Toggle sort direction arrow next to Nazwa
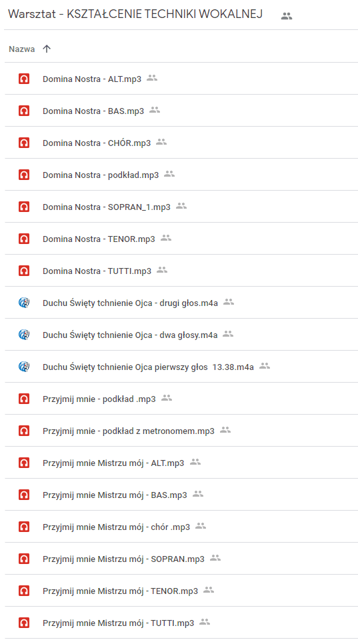Screen dimensions: 358x644 click(47, 49)
